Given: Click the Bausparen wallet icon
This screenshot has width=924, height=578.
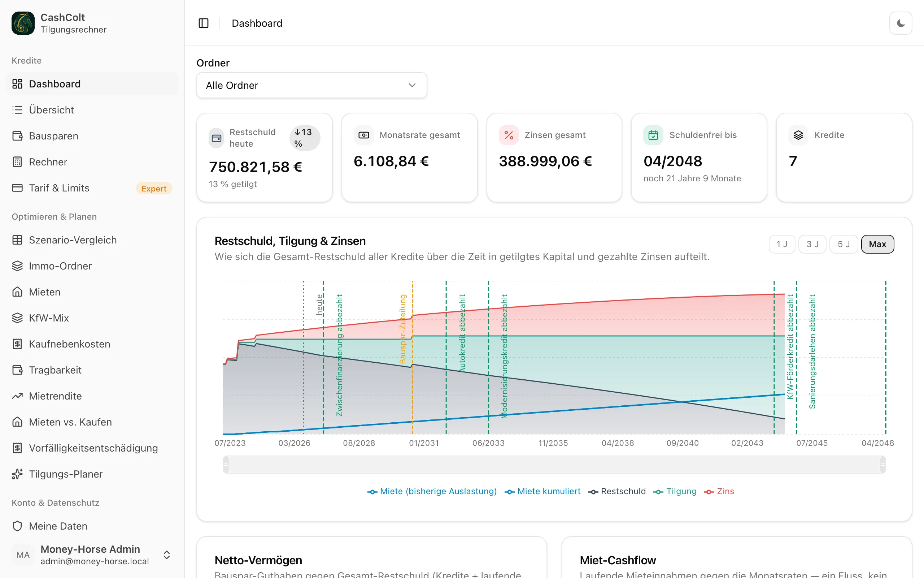Looking at the screenshot, I should click(x=17, y=136).
